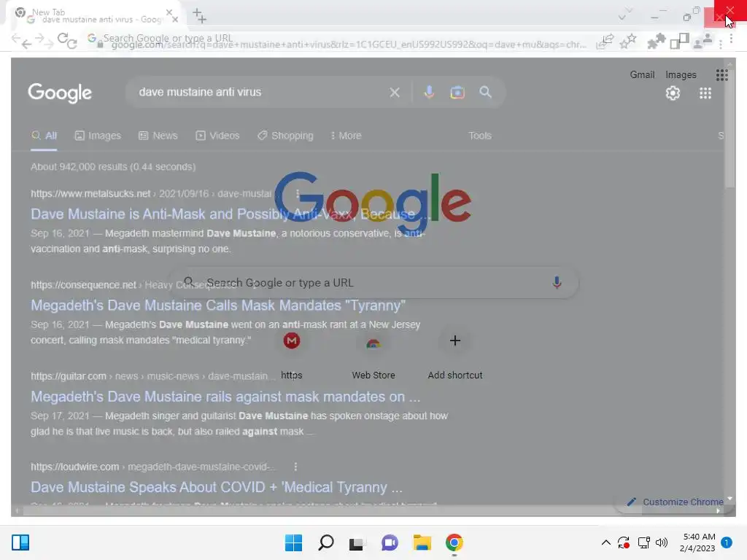The image size is (747, 560).
Task: Open 'Calls Mask Mandates Tyranny' result
Action: 218,306
